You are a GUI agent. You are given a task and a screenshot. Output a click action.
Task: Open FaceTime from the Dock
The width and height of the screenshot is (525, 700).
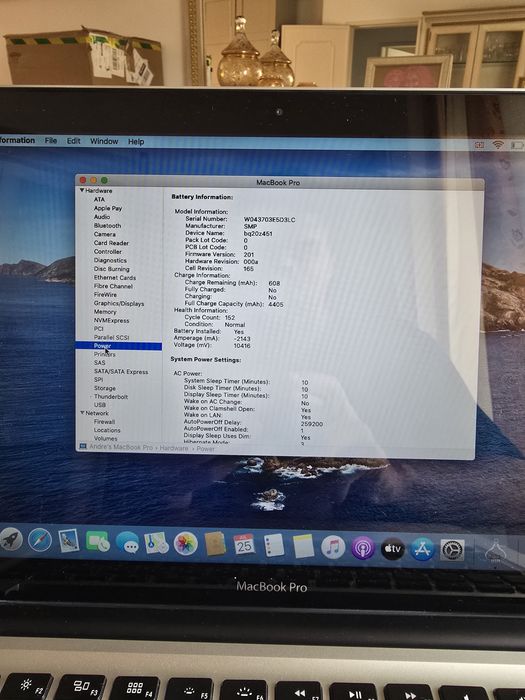[x=98, y=542]
